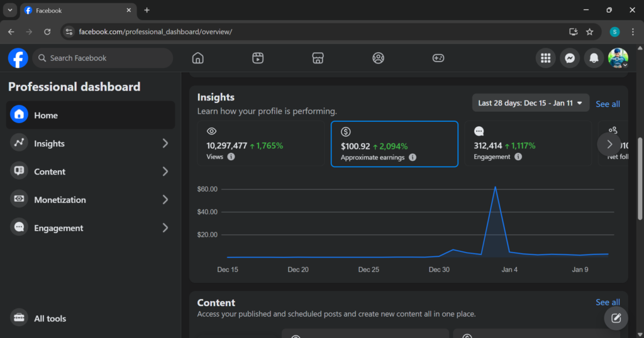Open All tools link
The image size is (644, 338).
(x=50, y=319)
